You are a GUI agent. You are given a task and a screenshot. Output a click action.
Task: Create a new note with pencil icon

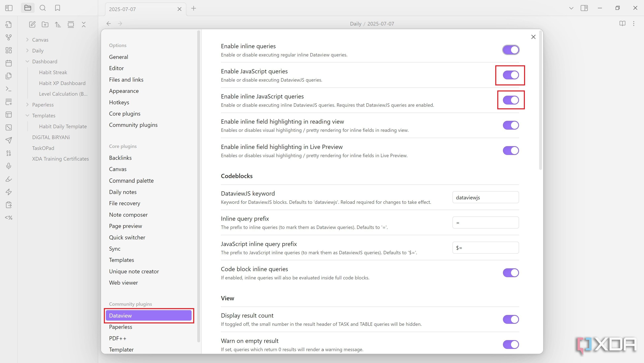click(x=32, y=25)
